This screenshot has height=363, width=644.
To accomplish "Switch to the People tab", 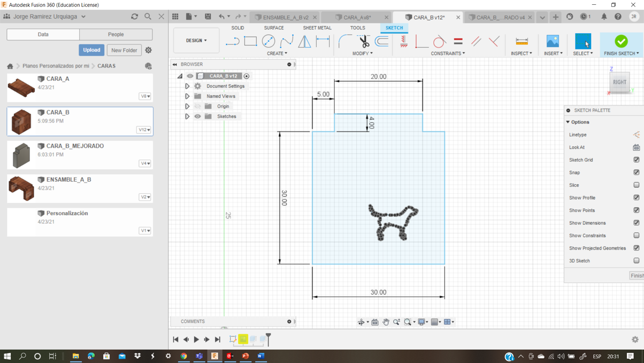I will (x=116, y=34).
